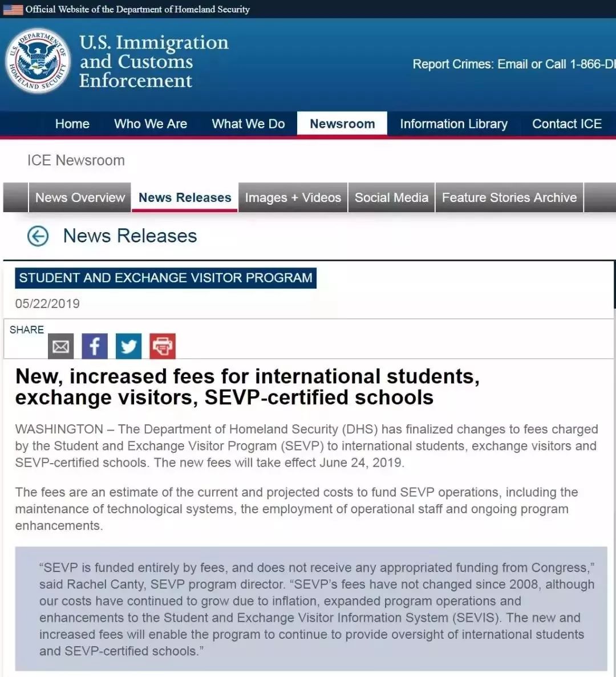The height and width of the screenshot is (677, 616).
Task: Open the Images + Videos tab
Action: (x=293, y=197)
